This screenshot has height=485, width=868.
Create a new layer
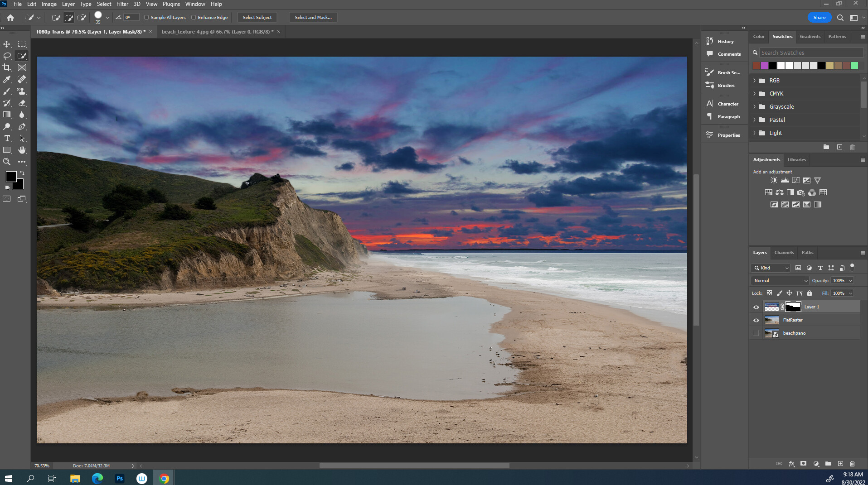[840, 464]
